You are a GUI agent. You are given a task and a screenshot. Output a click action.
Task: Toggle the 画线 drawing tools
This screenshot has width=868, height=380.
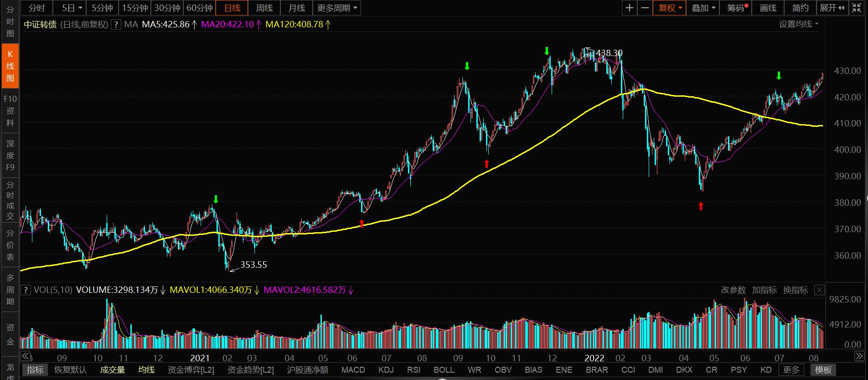[x=768, y=8]
